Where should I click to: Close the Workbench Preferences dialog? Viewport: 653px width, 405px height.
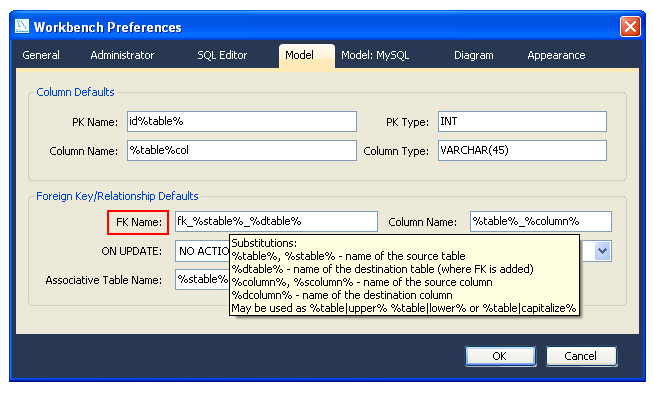[x=629, y=27]
